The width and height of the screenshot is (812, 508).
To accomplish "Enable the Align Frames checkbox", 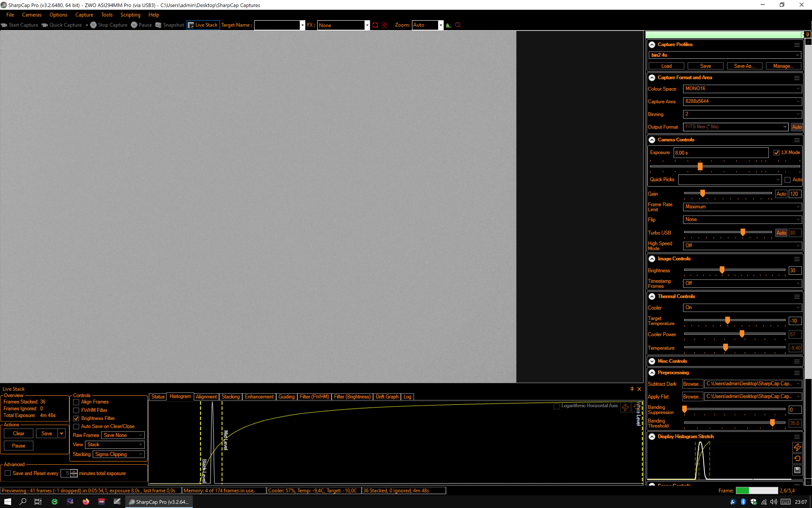I will click(76, 402).
